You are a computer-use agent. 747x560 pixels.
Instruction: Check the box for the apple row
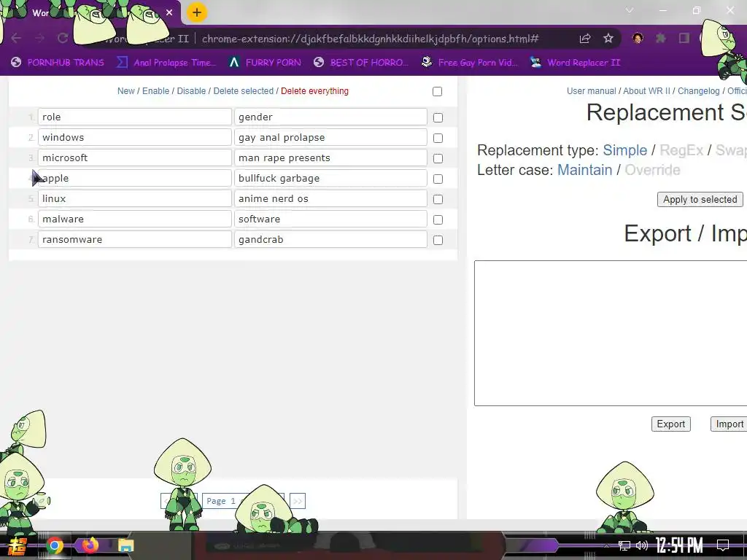(x=438, y=179)
